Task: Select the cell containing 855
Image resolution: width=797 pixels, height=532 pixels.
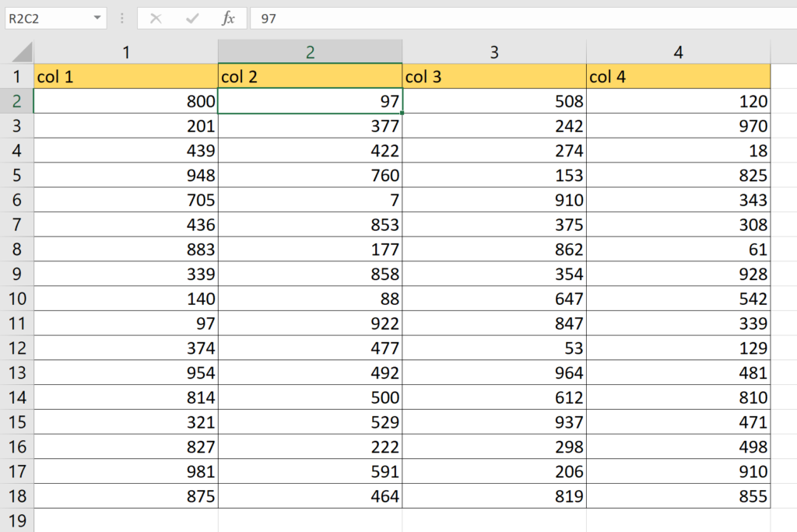Action: (678, 496)
